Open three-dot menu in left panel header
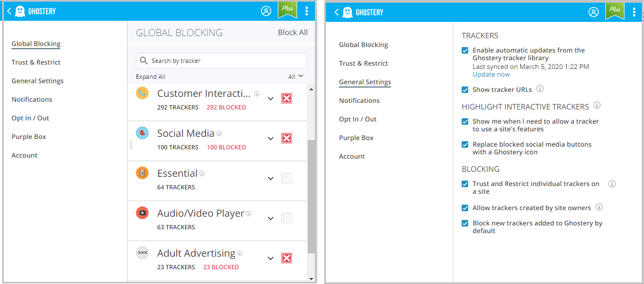The image size is (644, 284). click(x=307, y=11)
